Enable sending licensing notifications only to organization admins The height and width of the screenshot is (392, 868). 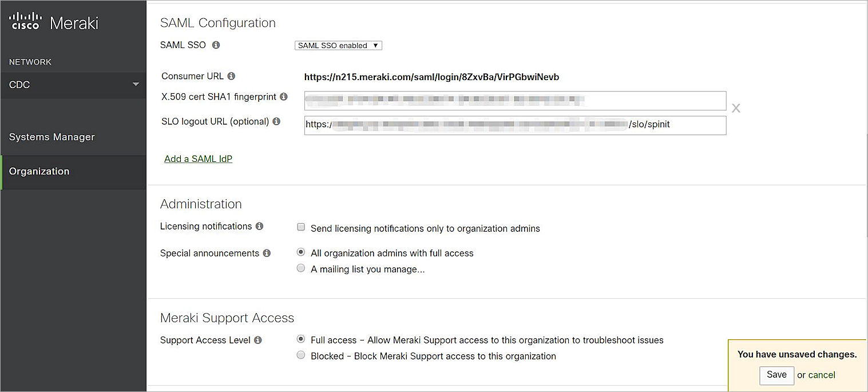(x=301, y=227)
